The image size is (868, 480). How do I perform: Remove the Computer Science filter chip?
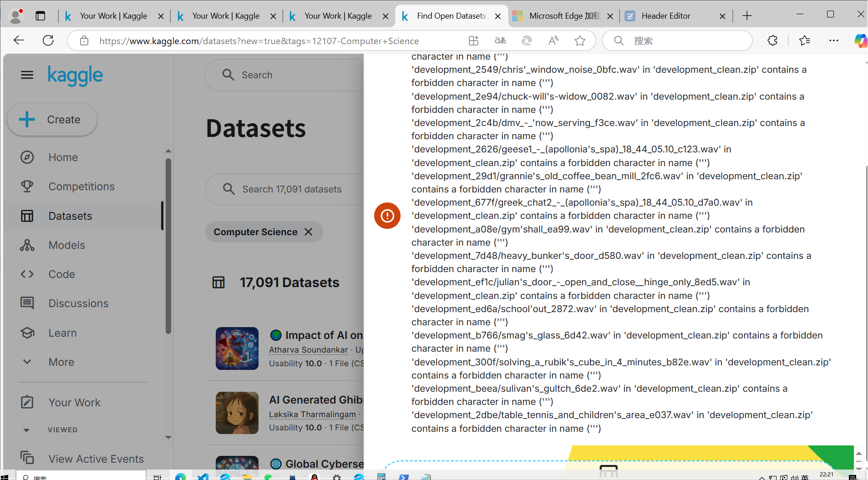(x=308, y=232)
